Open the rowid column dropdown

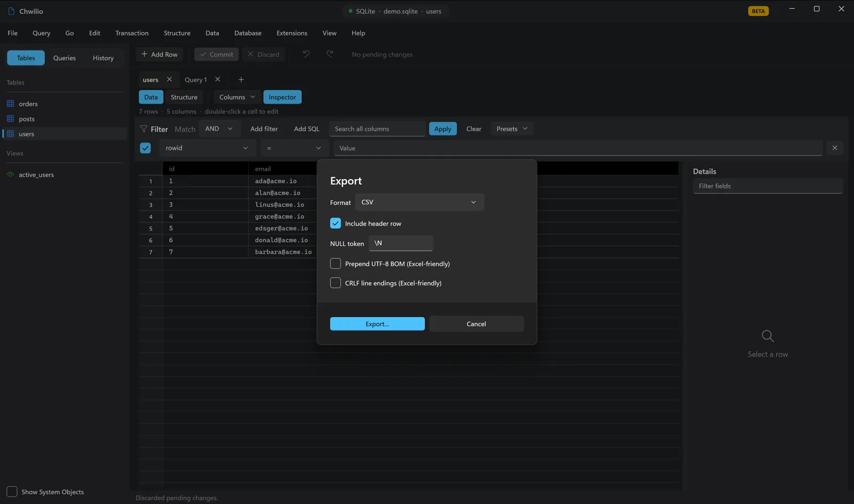pyautogui.click(x=207, y=148)
